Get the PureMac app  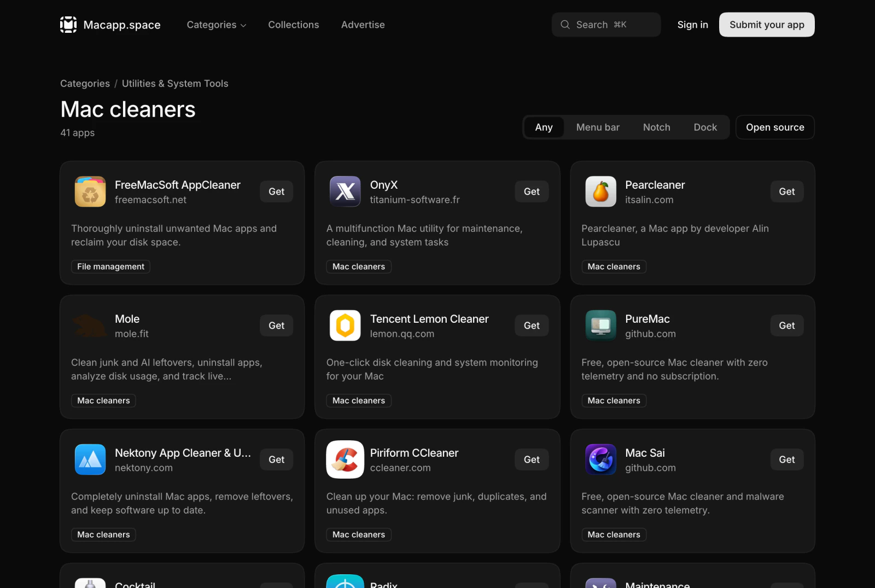point(787,325)
